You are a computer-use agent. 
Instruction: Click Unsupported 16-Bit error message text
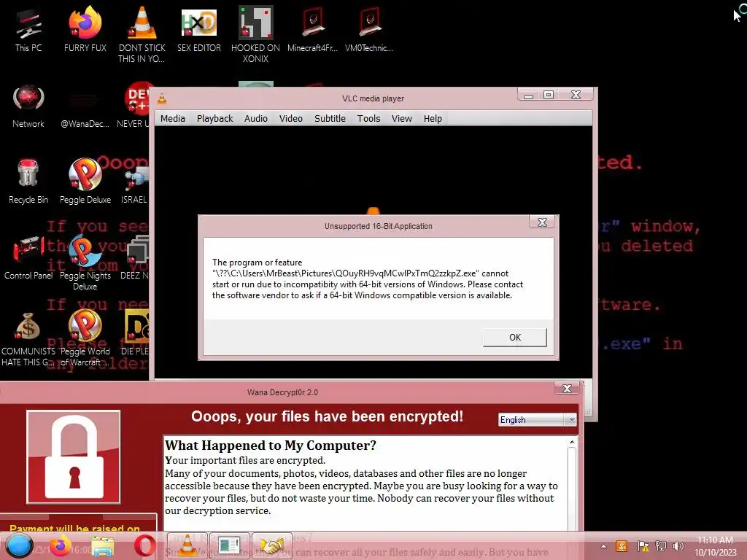click(368, 279)
